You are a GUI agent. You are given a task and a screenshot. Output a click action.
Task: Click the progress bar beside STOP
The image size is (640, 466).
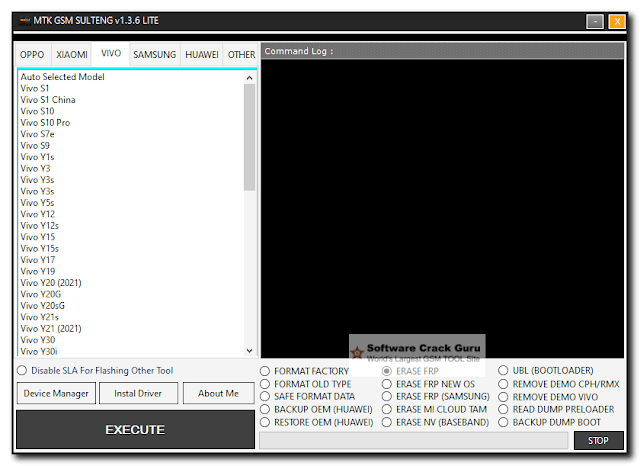(x=413, y=441)
